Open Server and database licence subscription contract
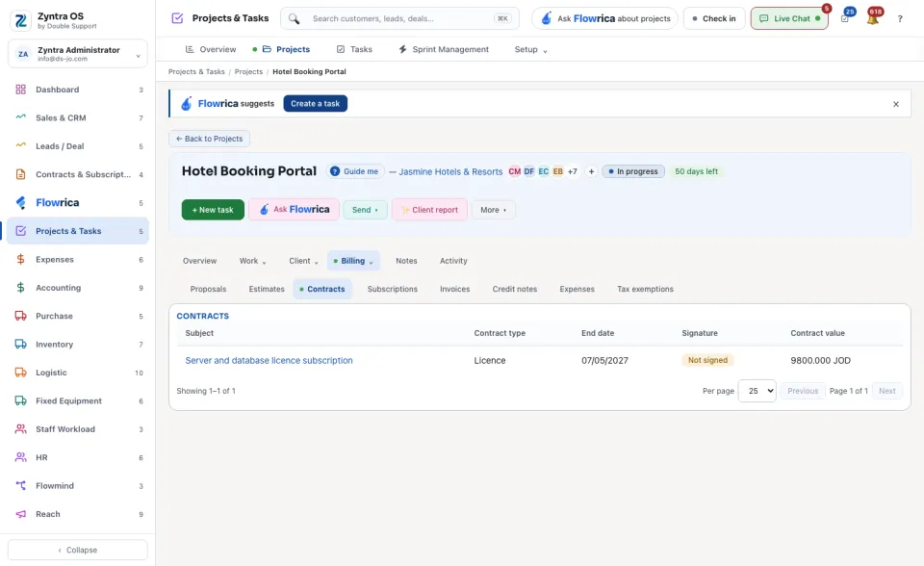This screenshot has width=924, height=566. (x=269, y=360)
